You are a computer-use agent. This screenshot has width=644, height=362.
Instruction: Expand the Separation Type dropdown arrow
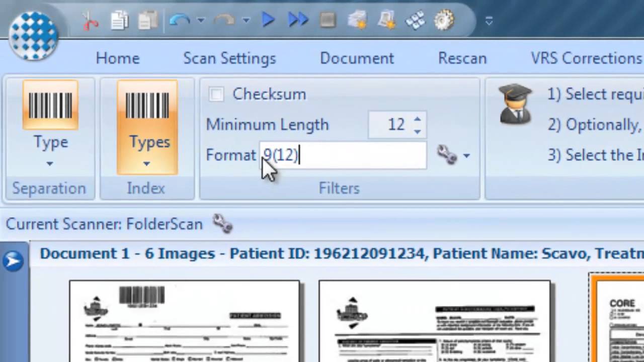click(50, 163)
